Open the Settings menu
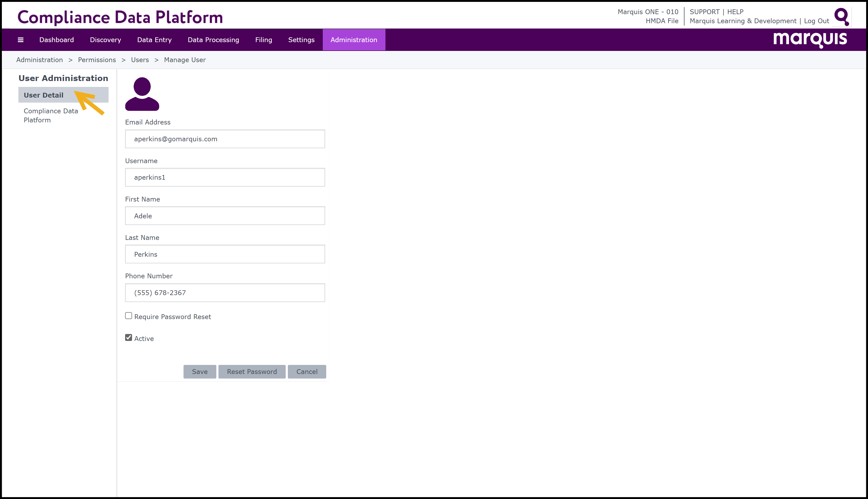 click(301, 40)
